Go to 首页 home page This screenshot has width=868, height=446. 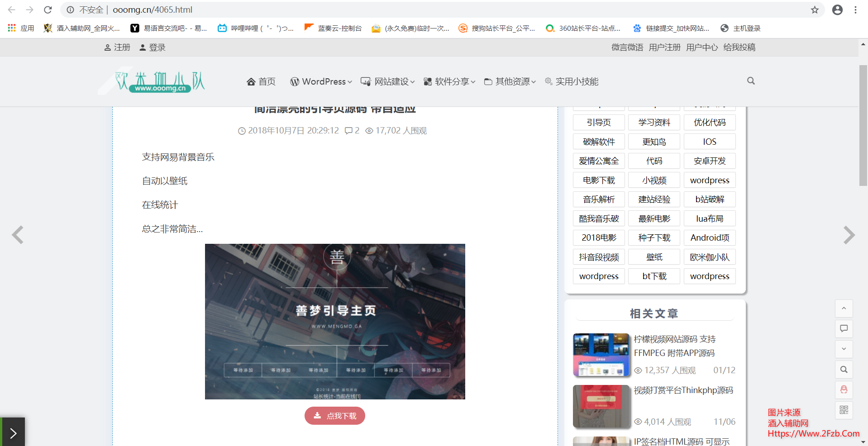pyautogui.click(x=261, y=81)
